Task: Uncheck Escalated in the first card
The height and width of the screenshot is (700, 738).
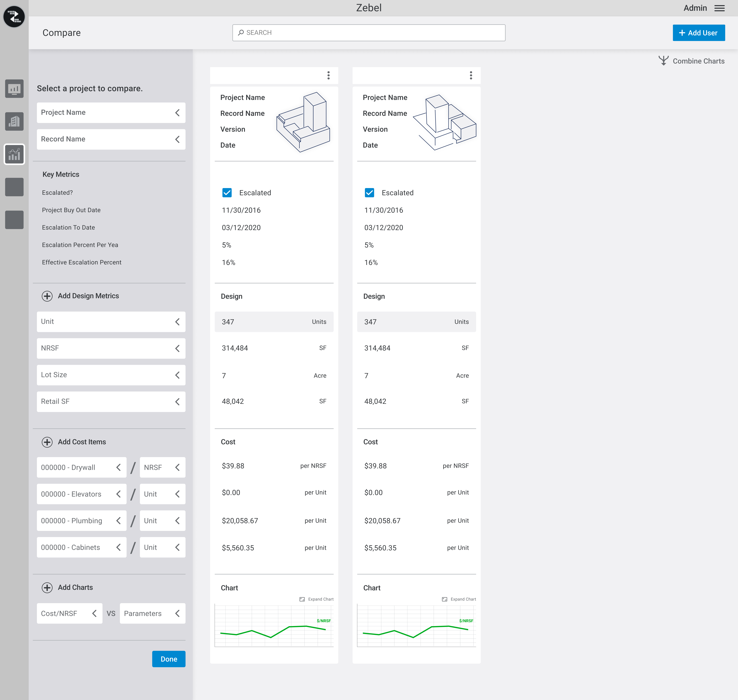Action: [227, 193]
